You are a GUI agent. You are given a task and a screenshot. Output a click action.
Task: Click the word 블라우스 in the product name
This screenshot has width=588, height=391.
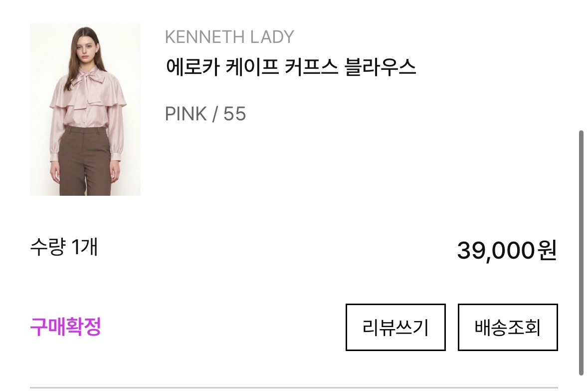380,67
